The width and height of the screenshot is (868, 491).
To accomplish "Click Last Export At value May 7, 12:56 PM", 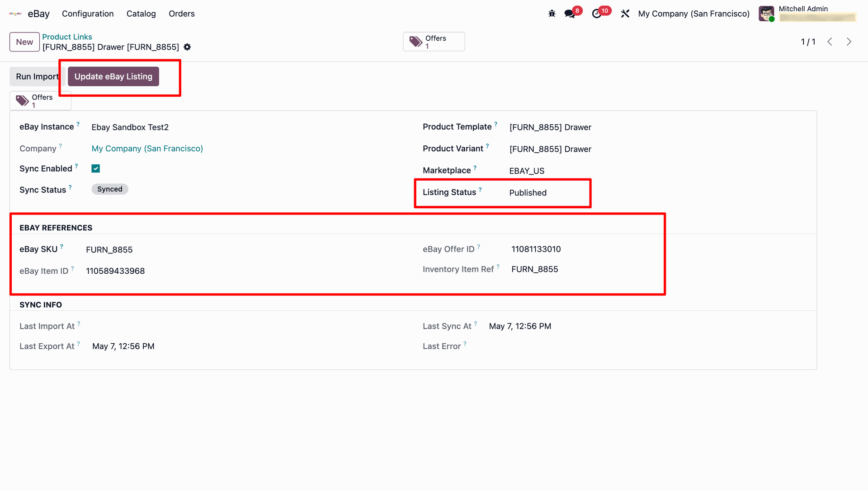I will 123,346.
